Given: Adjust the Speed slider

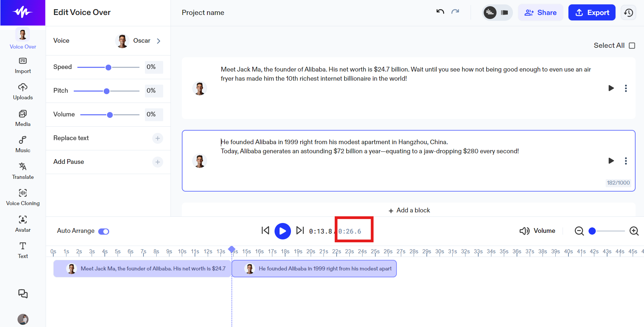Looking at the screenshot, I should [x=108, y=68].
